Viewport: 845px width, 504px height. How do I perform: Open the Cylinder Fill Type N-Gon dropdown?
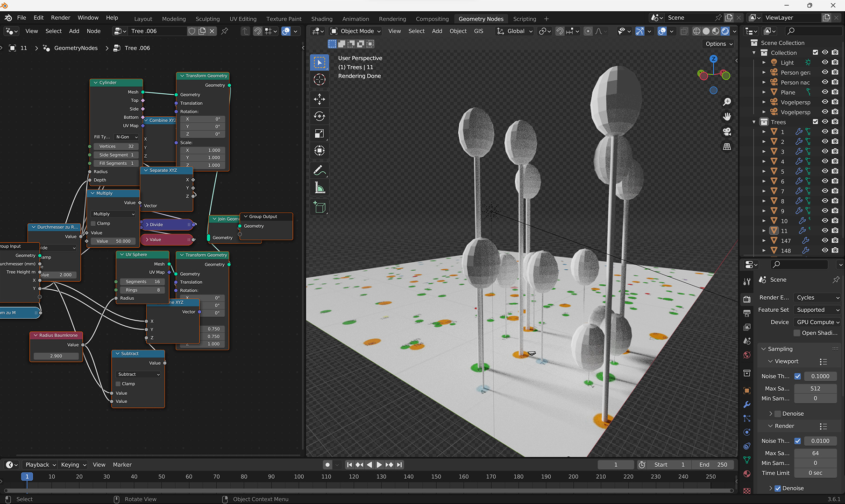[127, 137]
